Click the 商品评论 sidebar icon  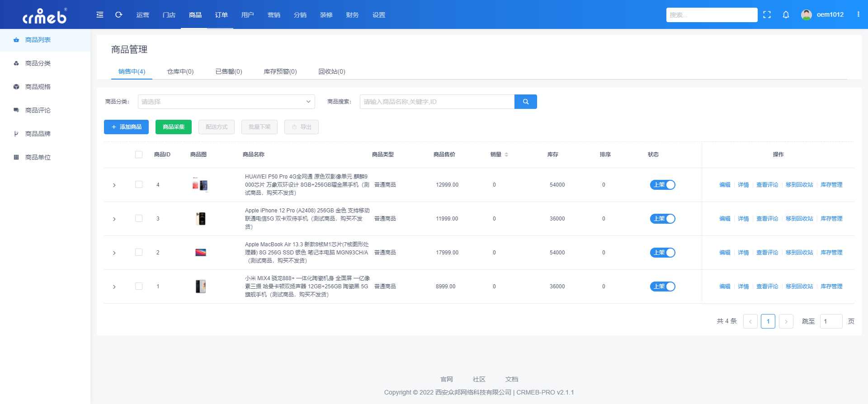click(x=16, y=110)
